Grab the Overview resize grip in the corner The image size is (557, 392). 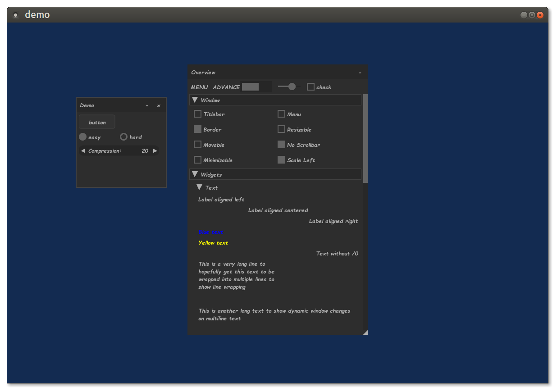point(365,332)
